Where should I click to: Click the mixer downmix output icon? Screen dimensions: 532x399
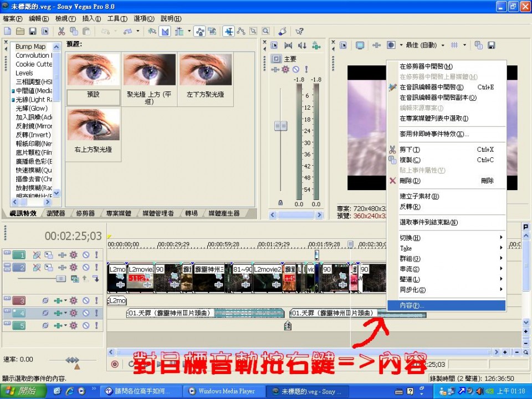[288, 45]
